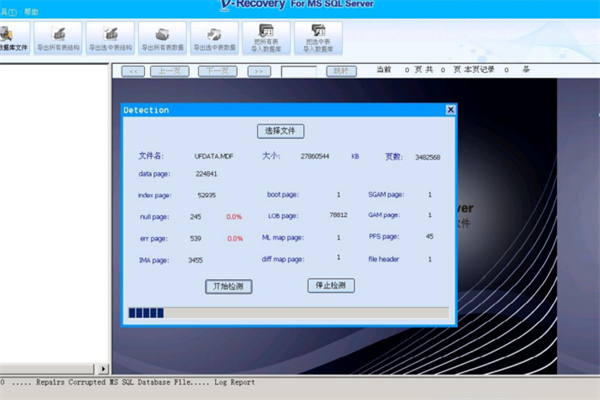Click the detection progress bar

pos(289,313)
